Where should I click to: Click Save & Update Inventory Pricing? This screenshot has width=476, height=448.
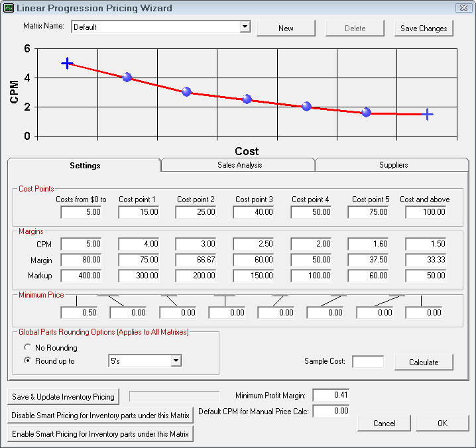point(63,397)
